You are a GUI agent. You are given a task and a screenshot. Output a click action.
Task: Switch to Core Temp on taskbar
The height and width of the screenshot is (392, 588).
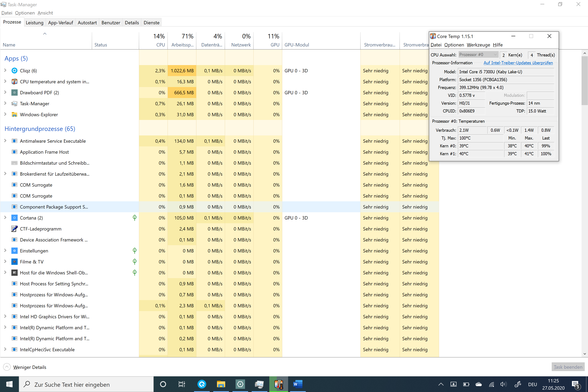coord(279,384)
